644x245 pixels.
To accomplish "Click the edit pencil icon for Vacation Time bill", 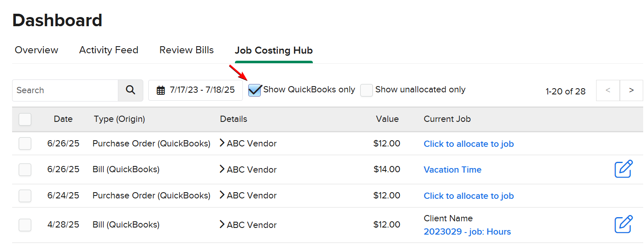I will pyautogui.click(x=623, y=169).
